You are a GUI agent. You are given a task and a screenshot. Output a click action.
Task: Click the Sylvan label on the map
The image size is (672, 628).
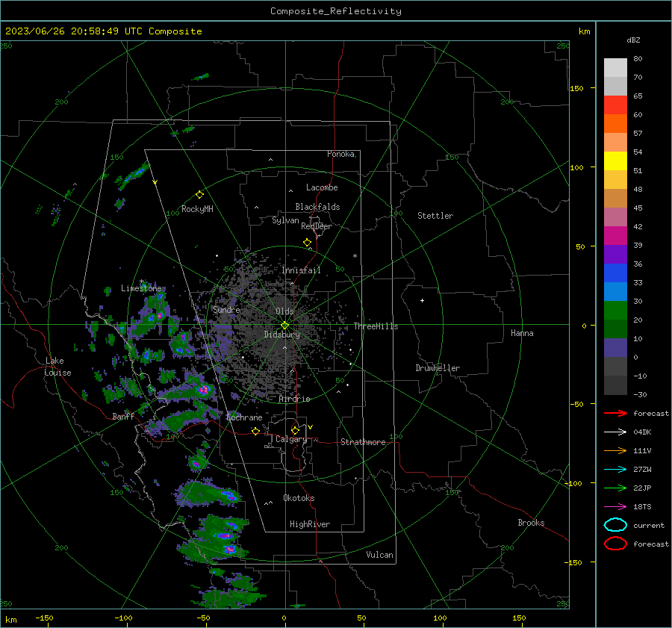tap(285, 220)
